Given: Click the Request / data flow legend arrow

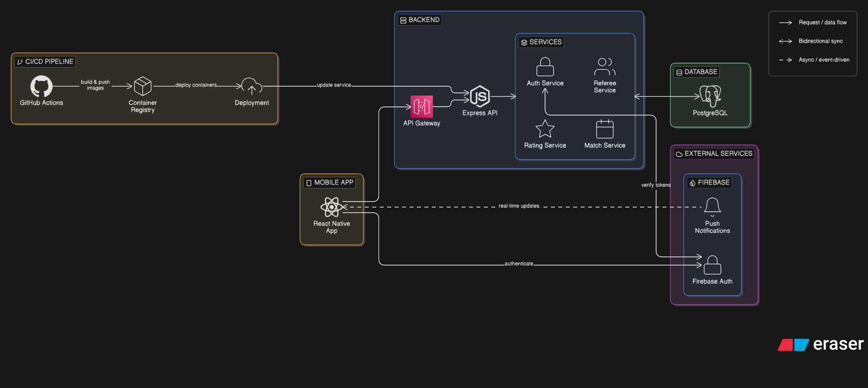Looking at the screenshot, I should [785, 23].
